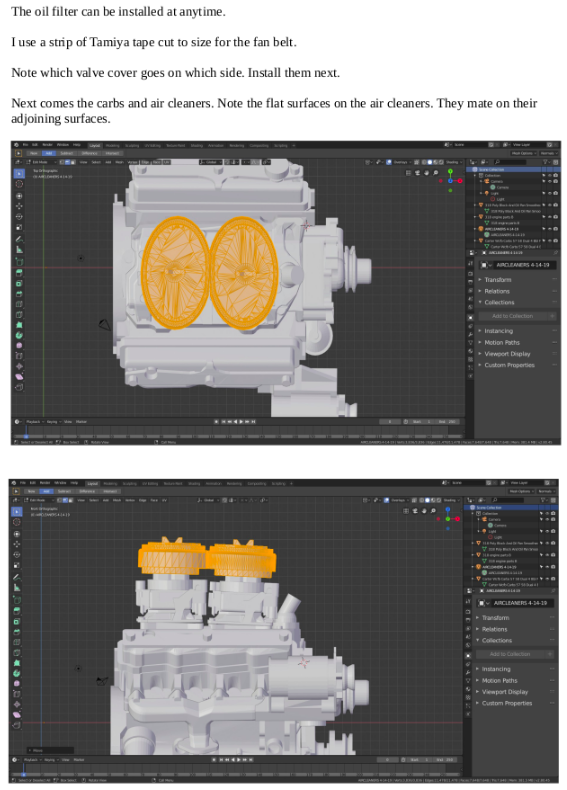Open the Edit Mode dropdown in upper Blender header

coord(42,162)
